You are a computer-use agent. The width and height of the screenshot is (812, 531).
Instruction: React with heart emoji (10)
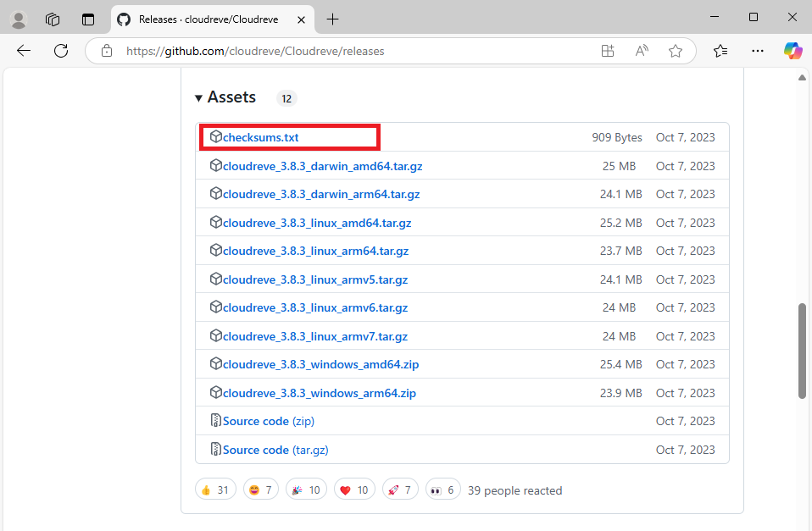tap(354, 490)
